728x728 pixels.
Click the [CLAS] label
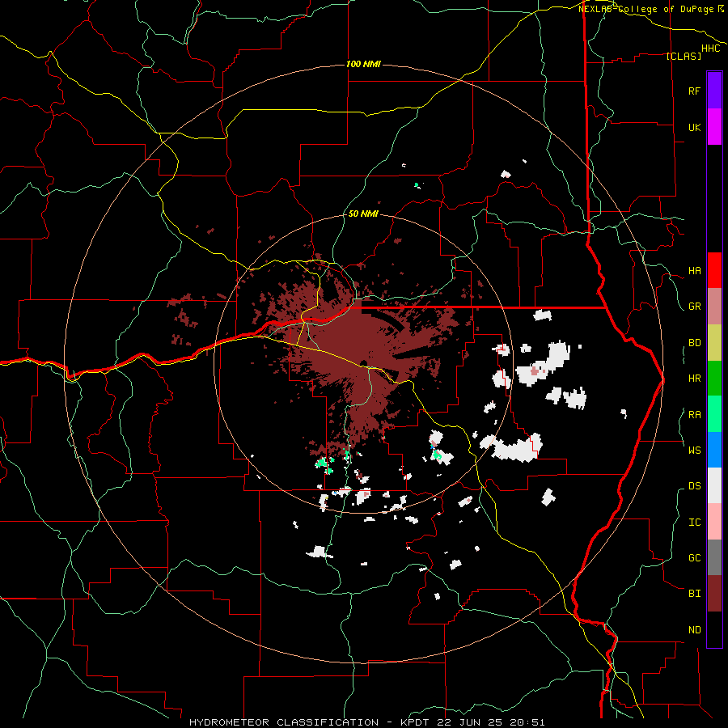point(684,57)
